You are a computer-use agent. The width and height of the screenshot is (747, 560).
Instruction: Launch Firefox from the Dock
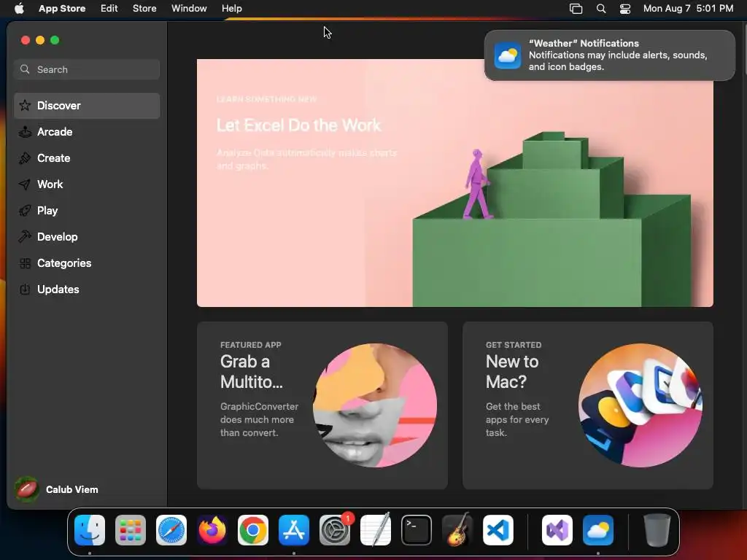point(212,530)
